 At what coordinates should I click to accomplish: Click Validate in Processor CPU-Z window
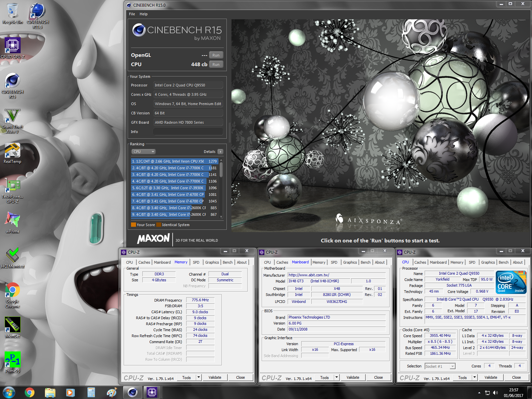point(491,377)
